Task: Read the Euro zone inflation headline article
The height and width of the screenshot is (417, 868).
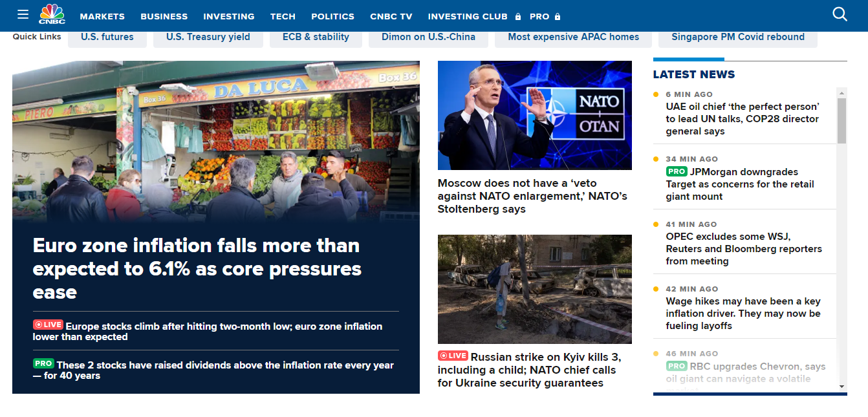Action: [x=197, y=268]
